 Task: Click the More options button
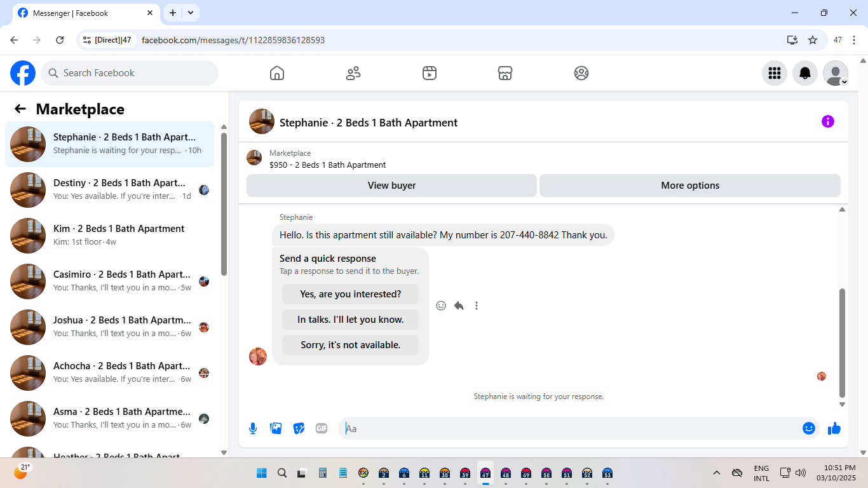pyautogui.click(x=690, y=186)
